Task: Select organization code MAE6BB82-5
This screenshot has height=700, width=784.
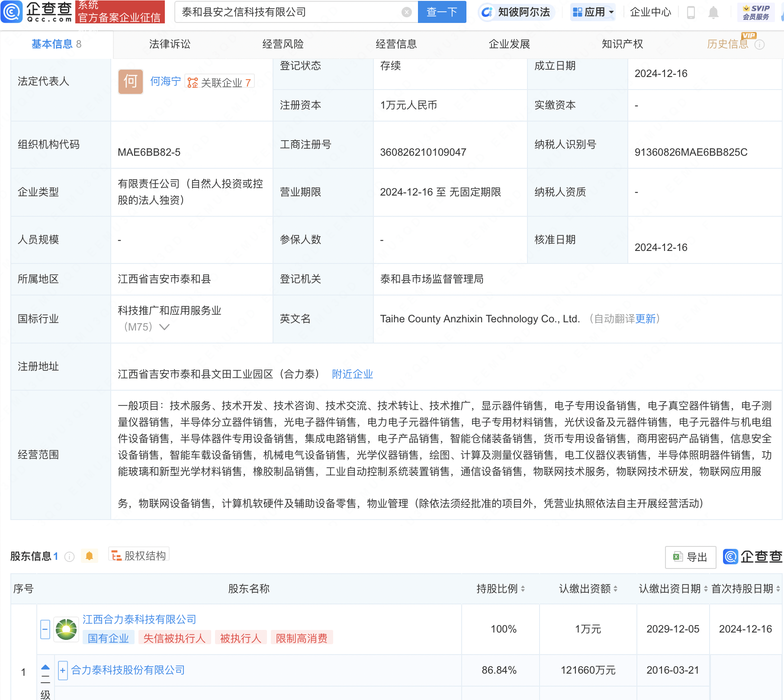Action: [149, 152]
